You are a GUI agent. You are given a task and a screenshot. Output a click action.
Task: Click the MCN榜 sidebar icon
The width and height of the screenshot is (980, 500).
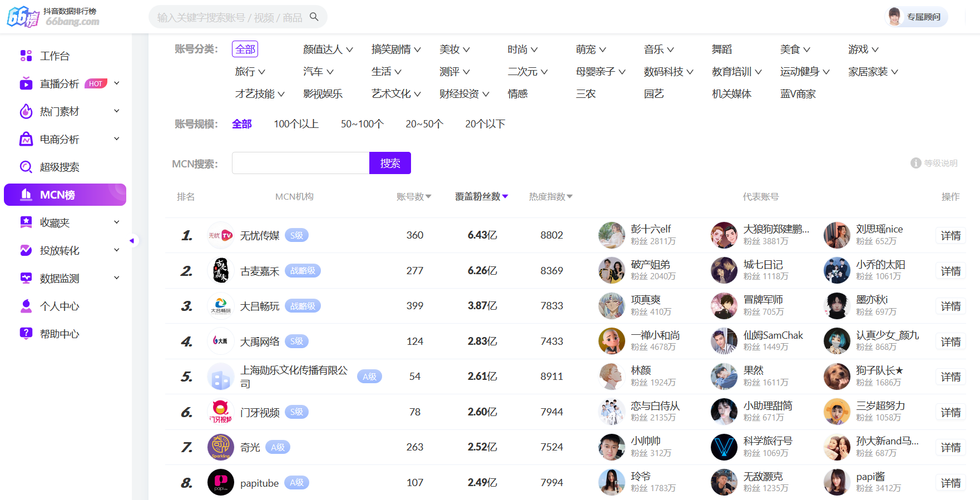26,195
